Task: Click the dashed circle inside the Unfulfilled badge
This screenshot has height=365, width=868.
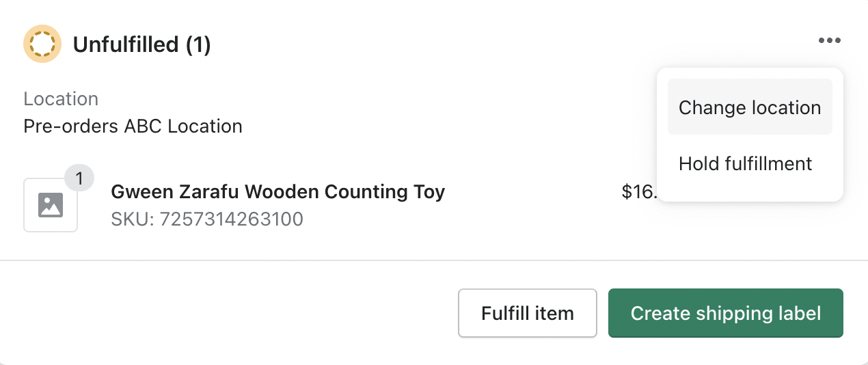Action: point(42,44)
